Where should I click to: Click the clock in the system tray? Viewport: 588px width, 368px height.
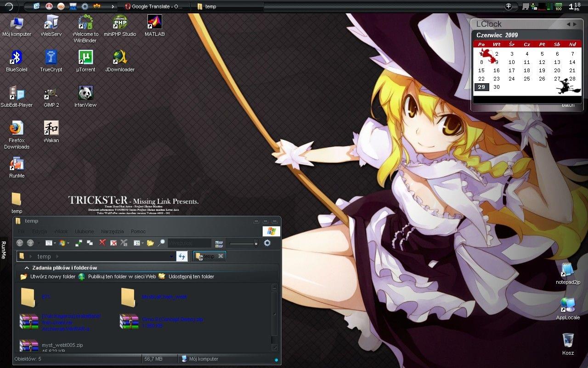[x=574, y=6]
